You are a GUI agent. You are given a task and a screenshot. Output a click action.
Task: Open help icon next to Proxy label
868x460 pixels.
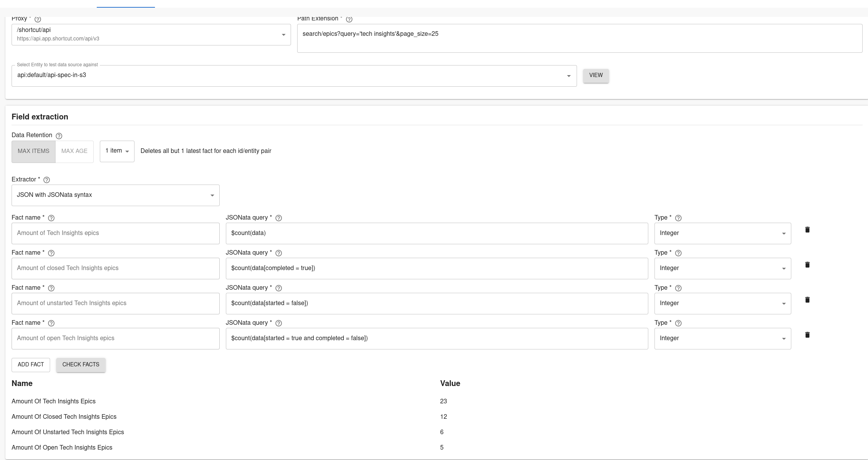pyautogui.click(x=38, y=19)
